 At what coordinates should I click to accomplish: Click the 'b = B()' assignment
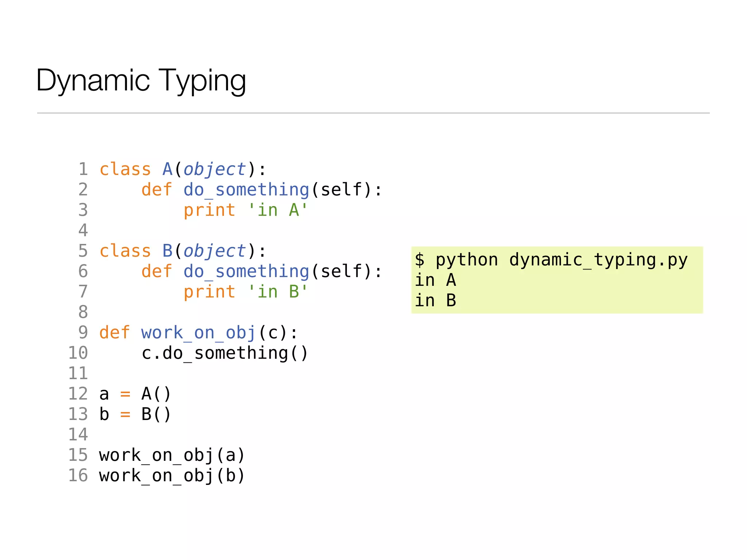[135, 414]
